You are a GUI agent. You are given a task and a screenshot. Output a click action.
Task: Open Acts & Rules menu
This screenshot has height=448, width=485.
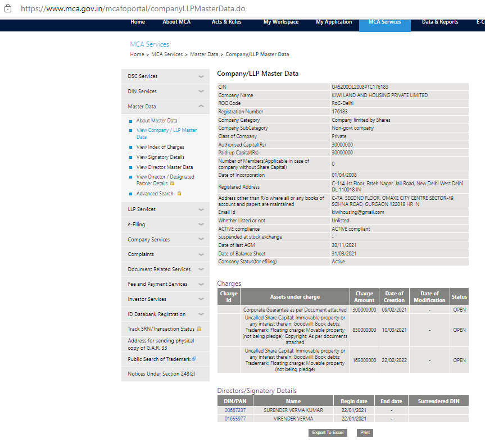coord(226,22)
